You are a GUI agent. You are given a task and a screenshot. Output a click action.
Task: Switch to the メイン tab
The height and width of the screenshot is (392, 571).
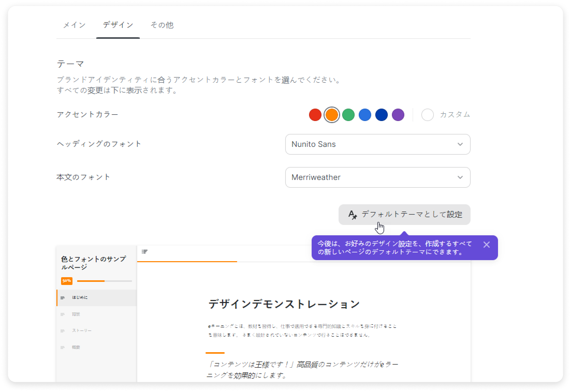pyautogui.click(x=75, y=25)
